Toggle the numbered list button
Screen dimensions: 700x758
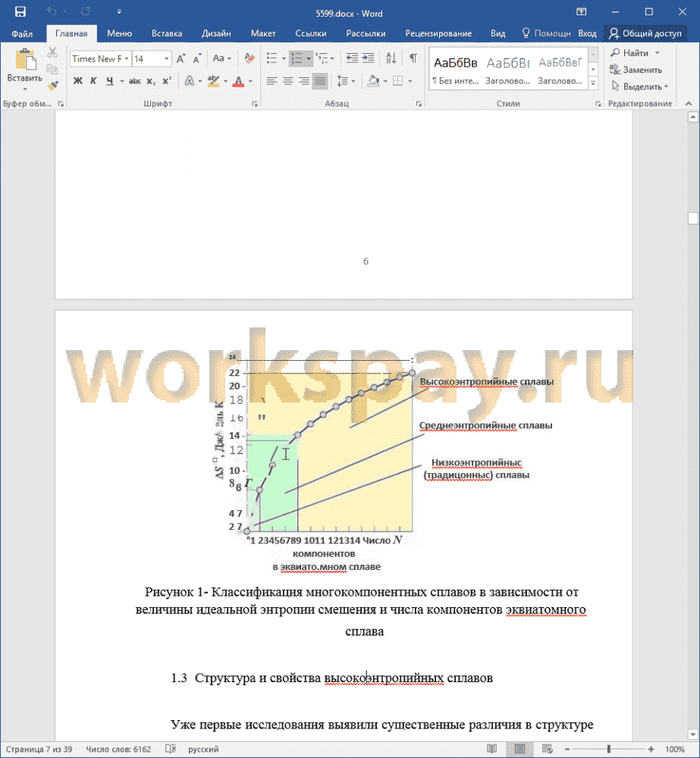297,58
